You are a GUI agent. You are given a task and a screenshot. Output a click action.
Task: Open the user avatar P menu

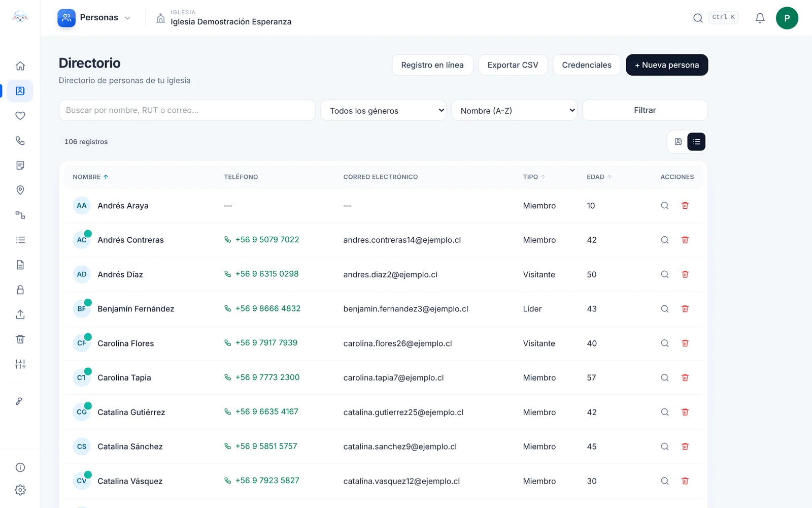[787, 18]
